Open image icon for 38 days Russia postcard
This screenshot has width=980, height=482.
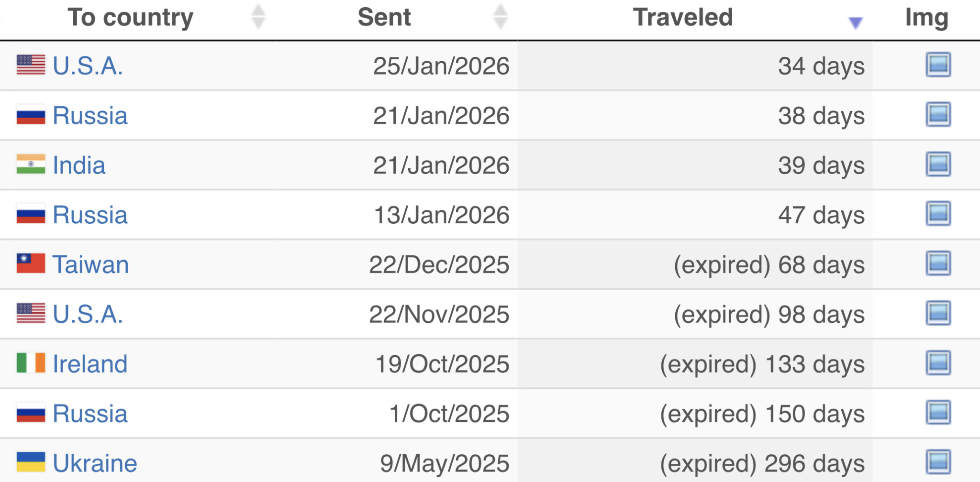(938, 114)
